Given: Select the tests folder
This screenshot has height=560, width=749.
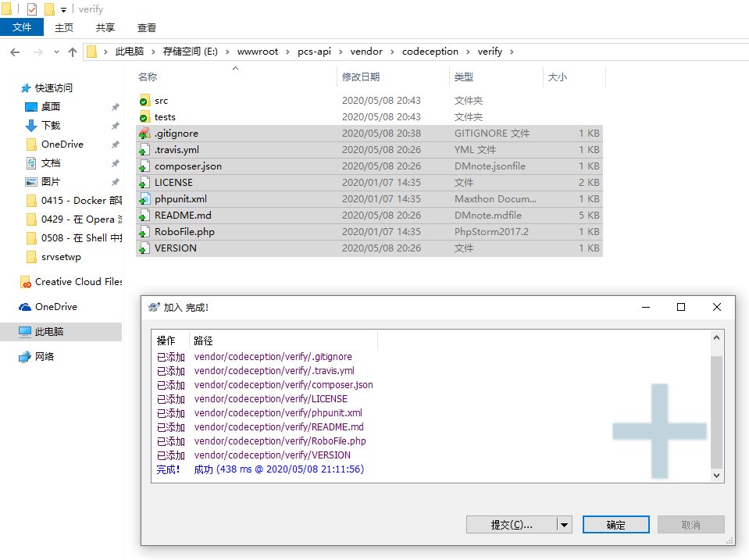Looking at the screenshot, I should coord(164,117).
